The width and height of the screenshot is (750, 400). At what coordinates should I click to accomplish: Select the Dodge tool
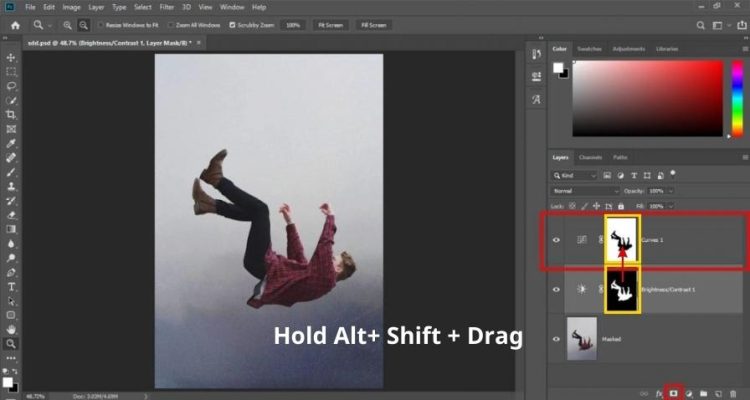(x=11, y=258)
